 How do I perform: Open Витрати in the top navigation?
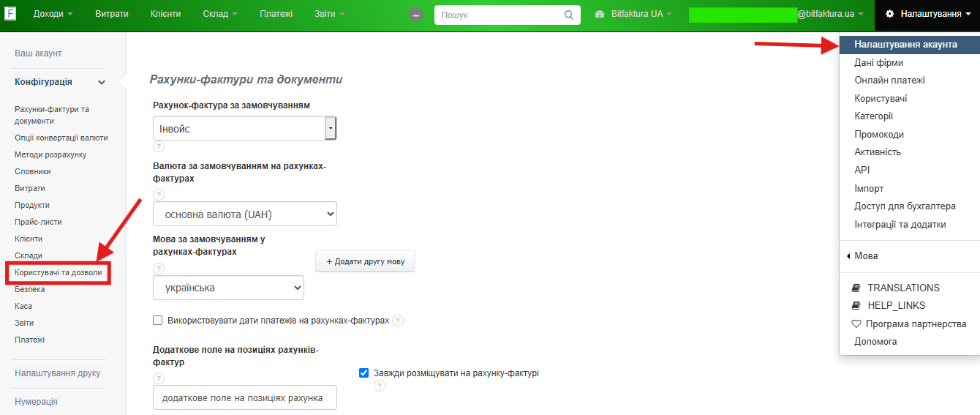(112, 14)
